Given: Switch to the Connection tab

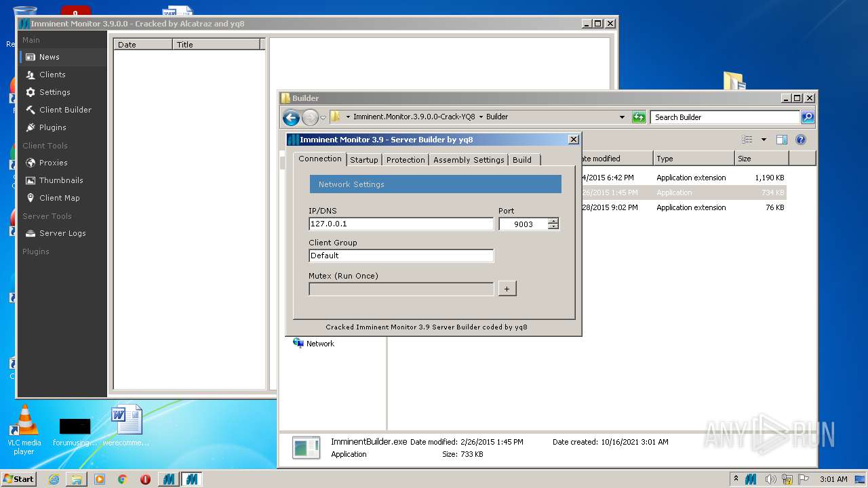Looking at the screenshot, I should [320, 159].
